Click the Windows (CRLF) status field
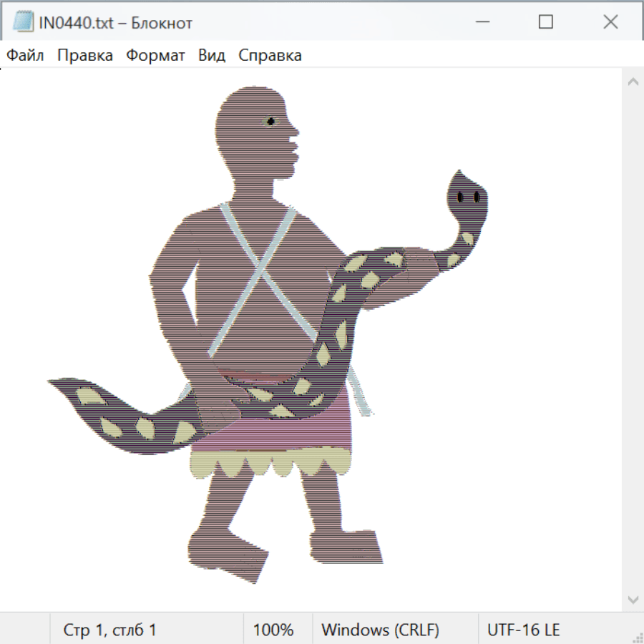Viewport: 644px width, 644px height. [x=380, y=630]
